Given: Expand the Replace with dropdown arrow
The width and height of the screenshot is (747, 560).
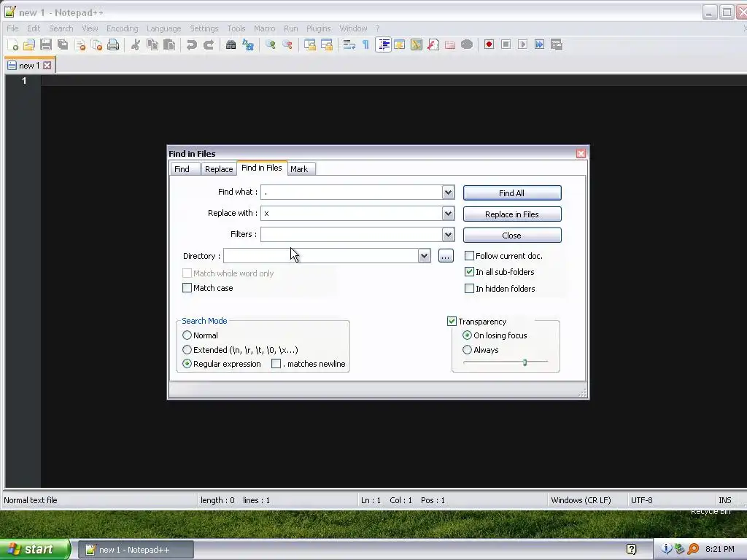Looking at the screenshot, I should coord(448,214).
